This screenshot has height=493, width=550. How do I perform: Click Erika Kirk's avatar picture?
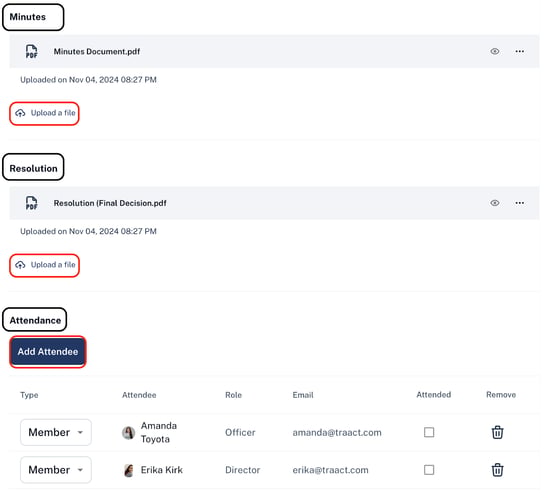point(129,471)
